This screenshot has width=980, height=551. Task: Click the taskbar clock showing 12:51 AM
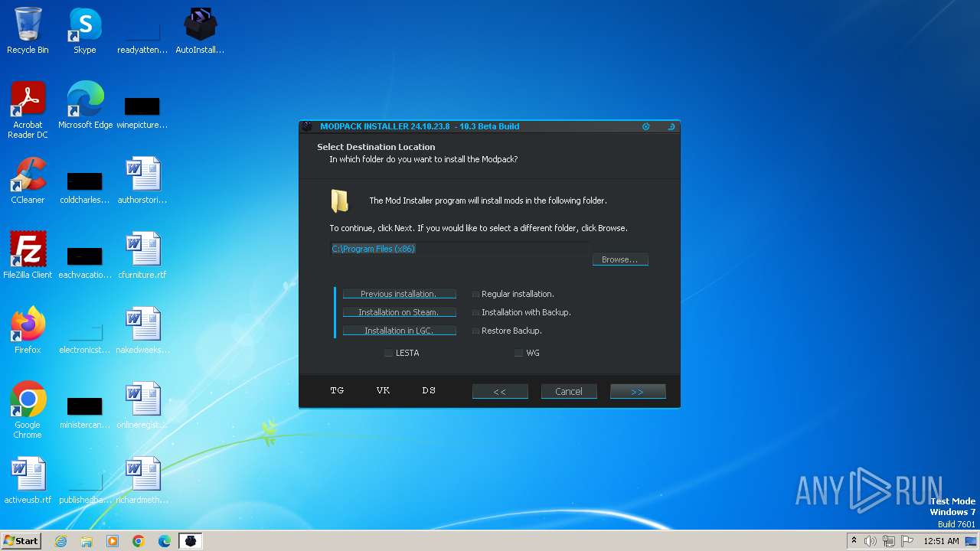click(x=941, y=541)
